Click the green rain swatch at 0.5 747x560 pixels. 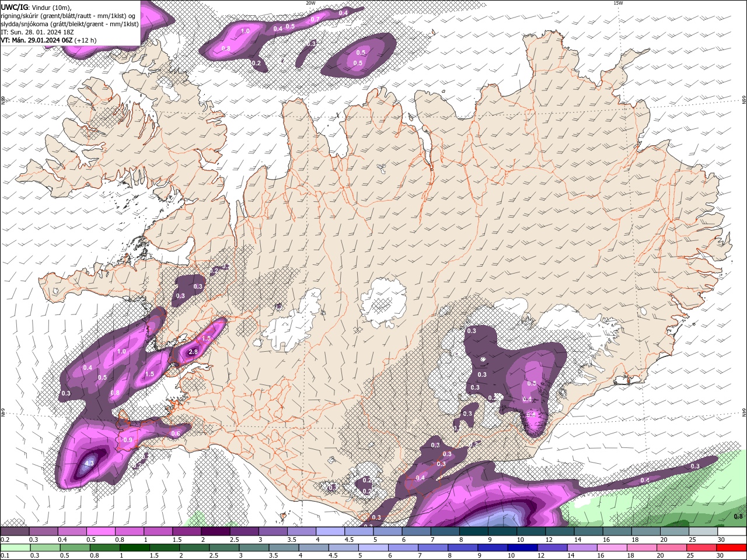75,548
